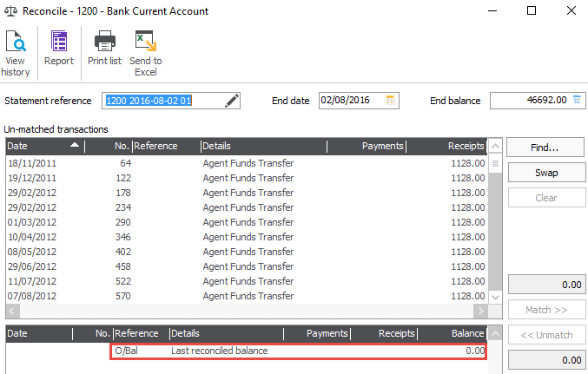Click the End balance field

point(538,101)
